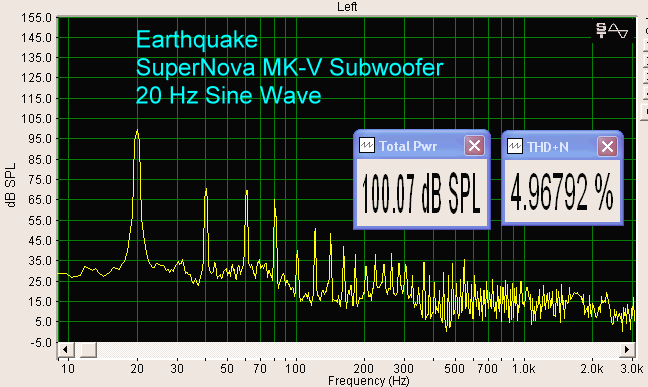The width and height of the screenshot is (648, 387).
Task: Click the 155.0 y-axis value
Action: [x=36, y=18]
